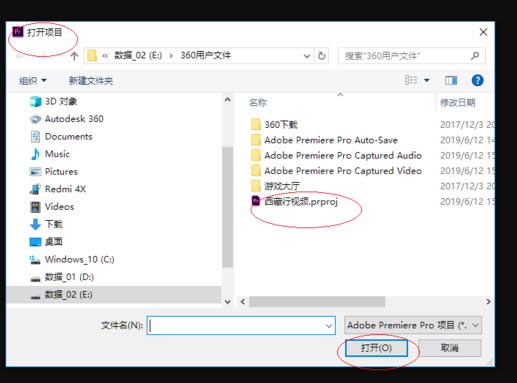The image size is (517, 383).
Task: Open the 组织 dropdown menu
Action: [33, 81]
